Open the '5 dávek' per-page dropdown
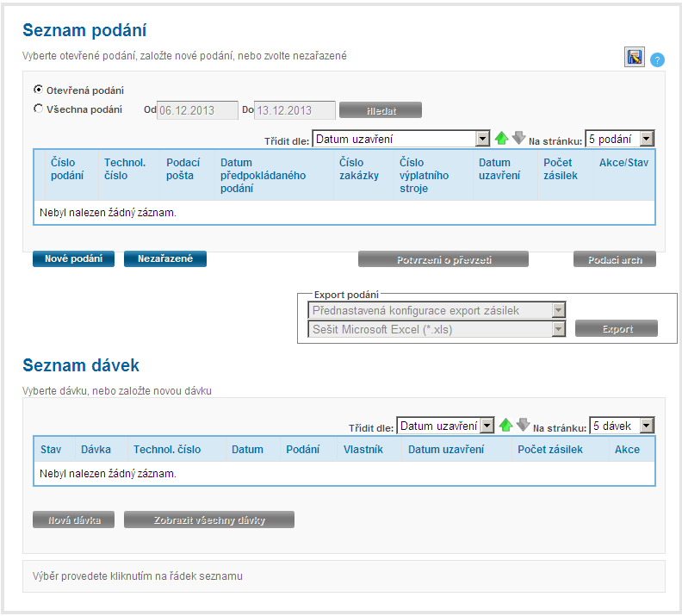 [x=622, y=426]
